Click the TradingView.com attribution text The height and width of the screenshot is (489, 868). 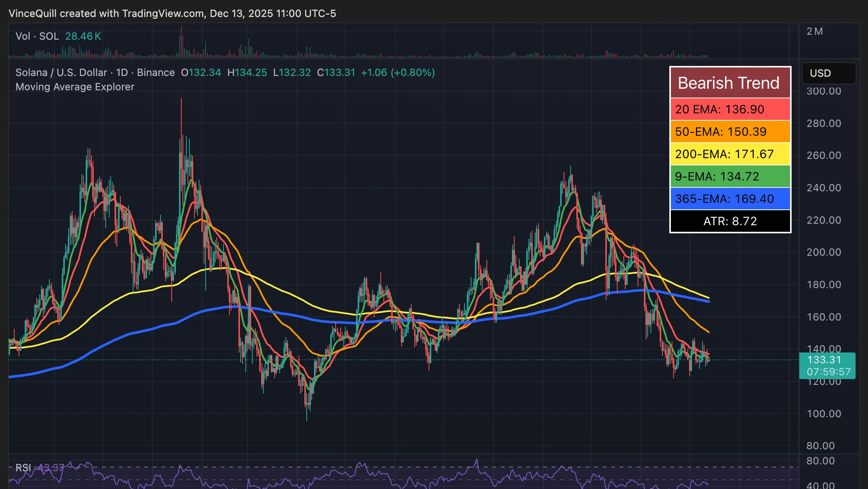163,13
